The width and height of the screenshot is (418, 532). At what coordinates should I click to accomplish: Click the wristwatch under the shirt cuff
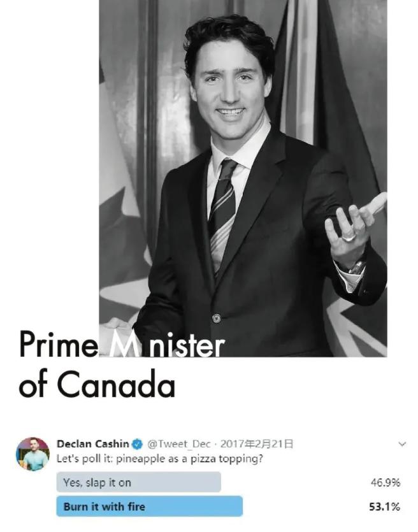coord(356,266)
